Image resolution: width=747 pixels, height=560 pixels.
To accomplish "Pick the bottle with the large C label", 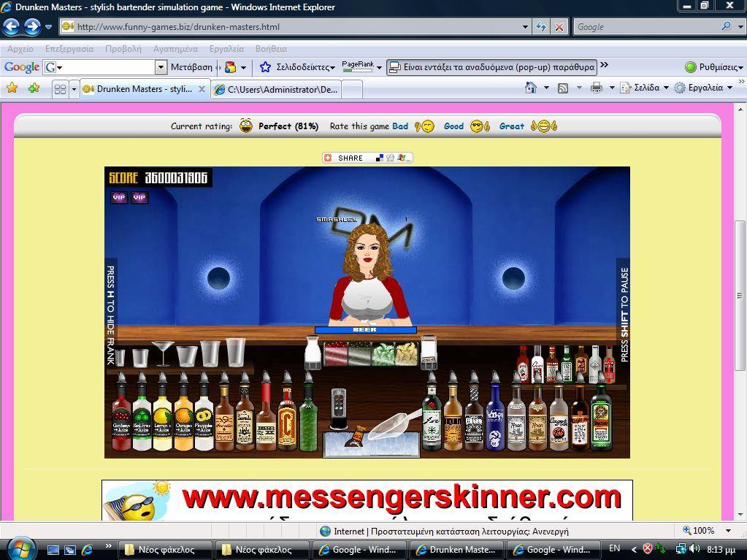I will [x=287, y=413].
